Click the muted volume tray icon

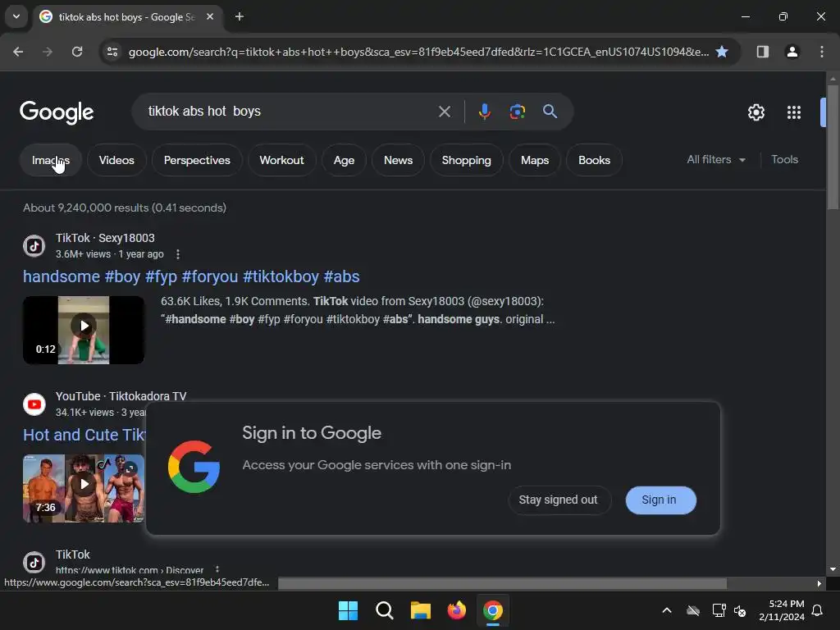[x=740, y=610]
